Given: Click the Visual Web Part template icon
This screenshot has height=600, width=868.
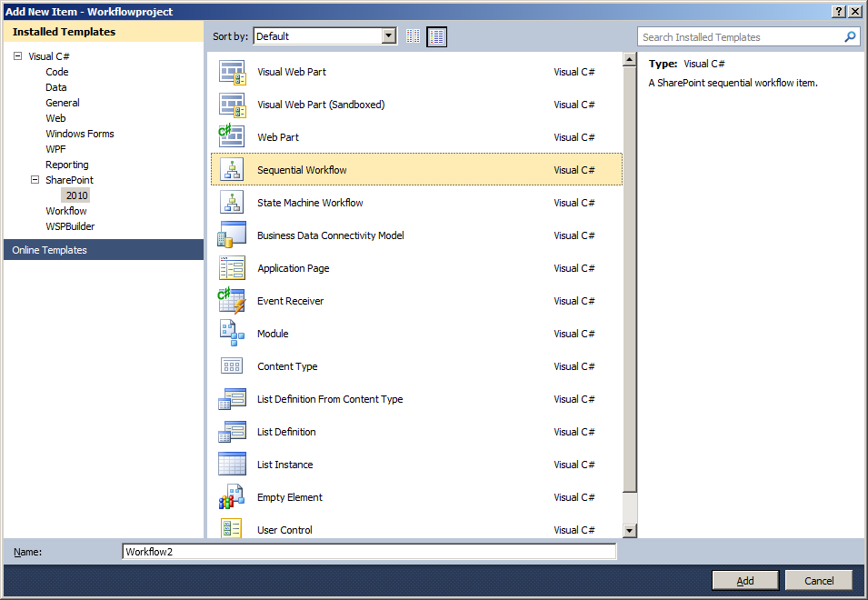Looking at the screenshot, I should point(232,72).
